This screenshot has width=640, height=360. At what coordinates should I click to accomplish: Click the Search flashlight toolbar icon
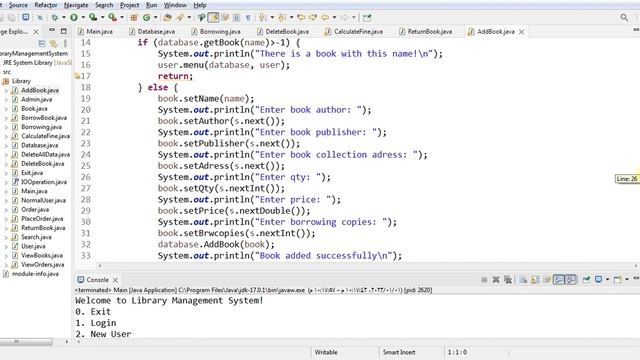[180, 17]
